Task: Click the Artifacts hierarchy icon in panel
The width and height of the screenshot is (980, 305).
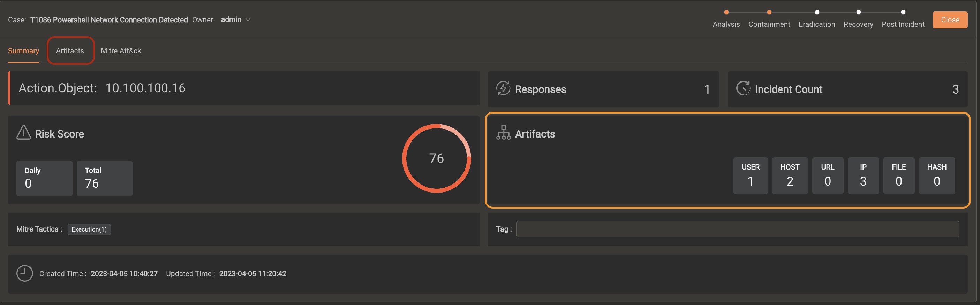Action: click(x=503, y=133)
